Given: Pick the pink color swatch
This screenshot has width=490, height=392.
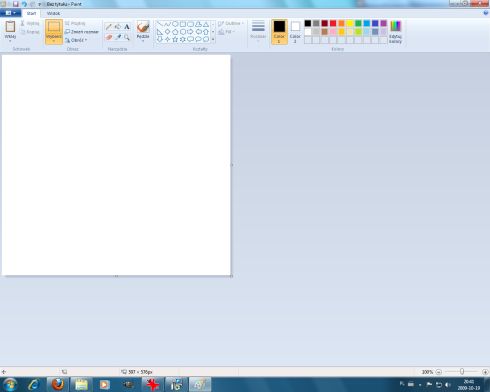Looking at the screenshot, I should point(333,32).
